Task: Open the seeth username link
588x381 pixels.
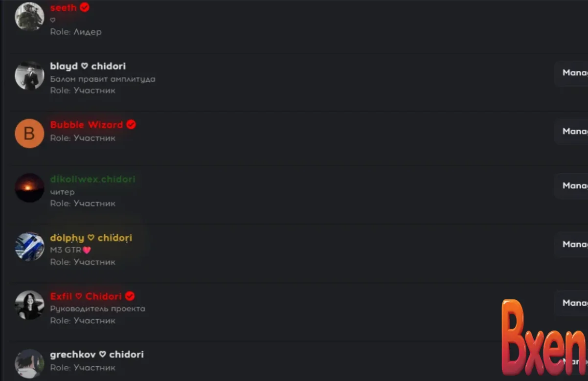Action: [64, 8]
